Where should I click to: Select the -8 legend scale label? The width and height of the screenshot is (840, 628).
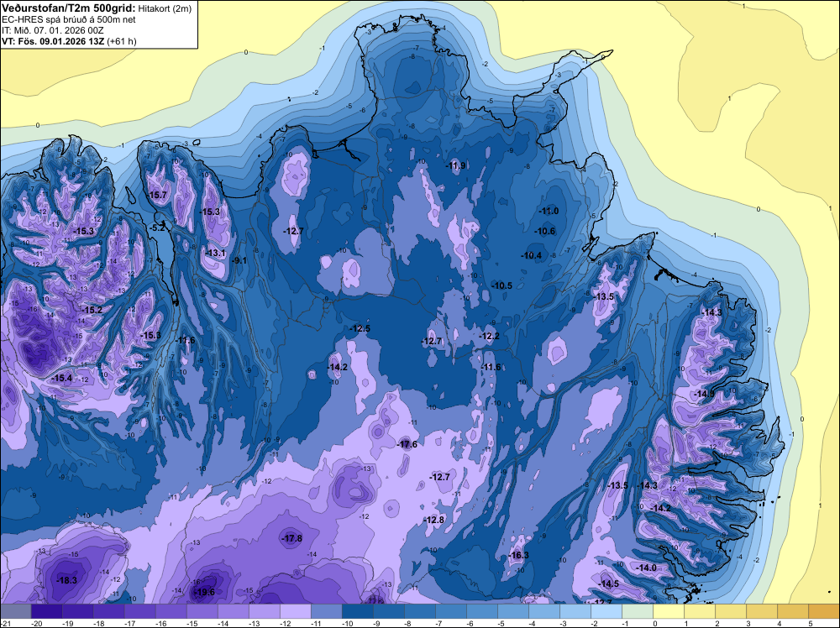409,623
